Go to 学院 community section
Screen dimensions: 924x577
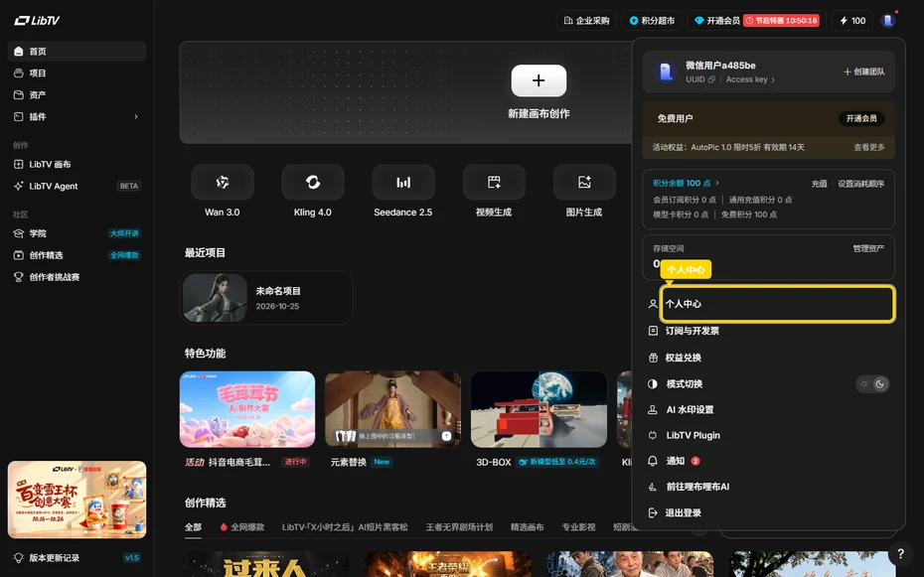[x=77, y=233]
